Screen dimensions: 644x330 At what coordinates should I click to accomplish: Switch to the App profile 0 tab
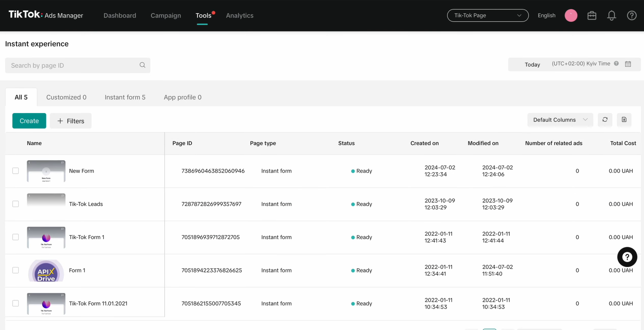[182, 97]
